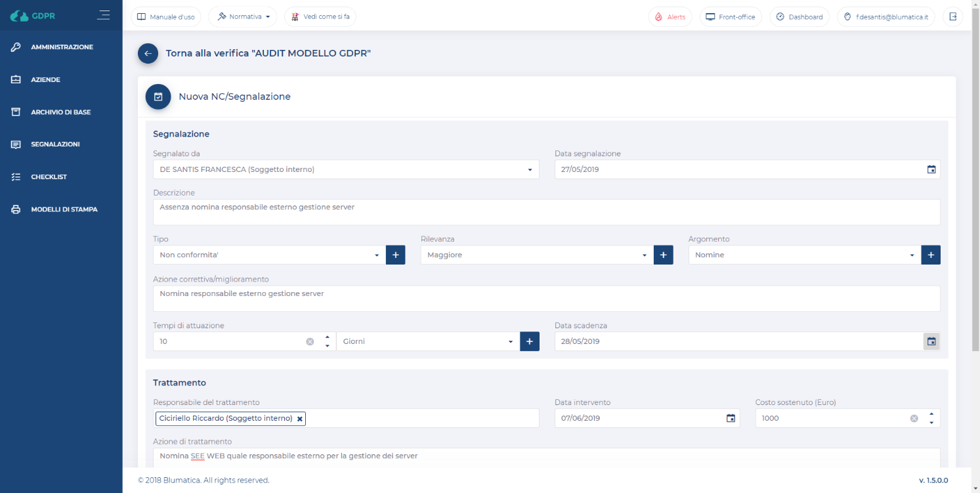Screen dimensions: 980x493
Task: Add new Argomento using plus button
Action: point(931,255)
